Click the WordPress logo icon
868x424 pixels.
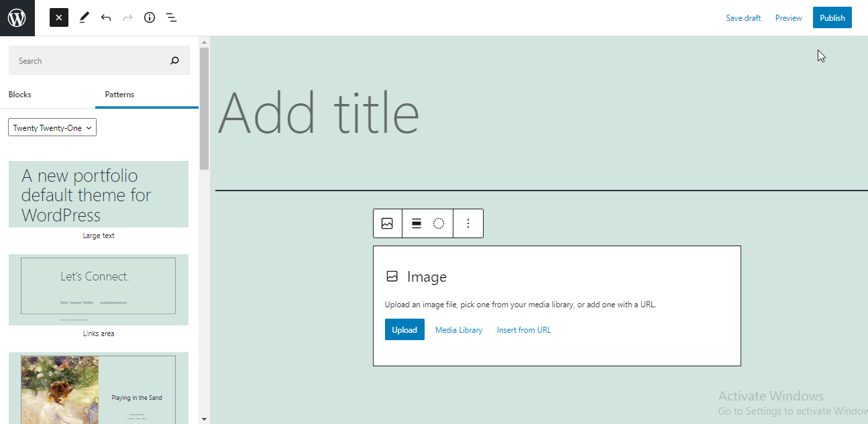17,18
